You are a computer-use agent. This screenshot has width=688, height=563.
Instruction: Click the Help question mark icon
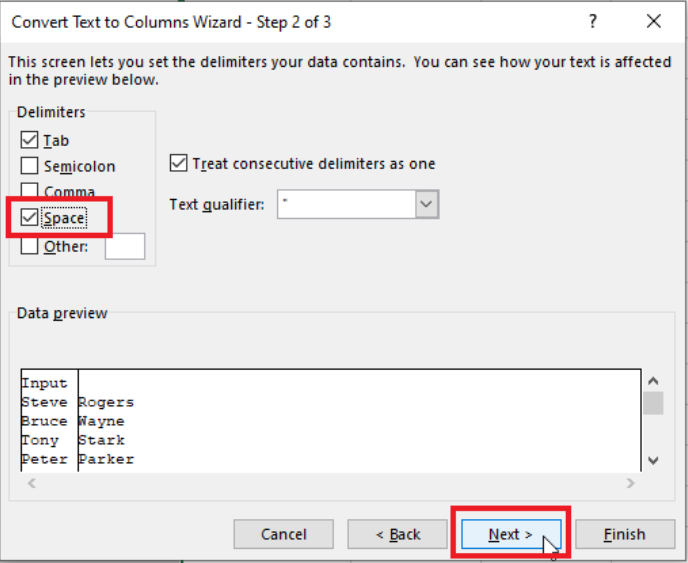tap(593, 21)
